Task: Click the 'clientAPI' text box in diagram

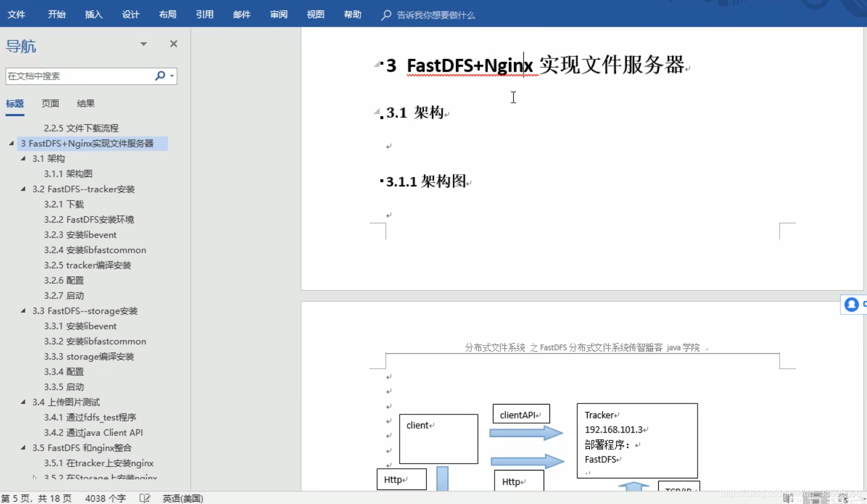Action: tap(521, 414)
